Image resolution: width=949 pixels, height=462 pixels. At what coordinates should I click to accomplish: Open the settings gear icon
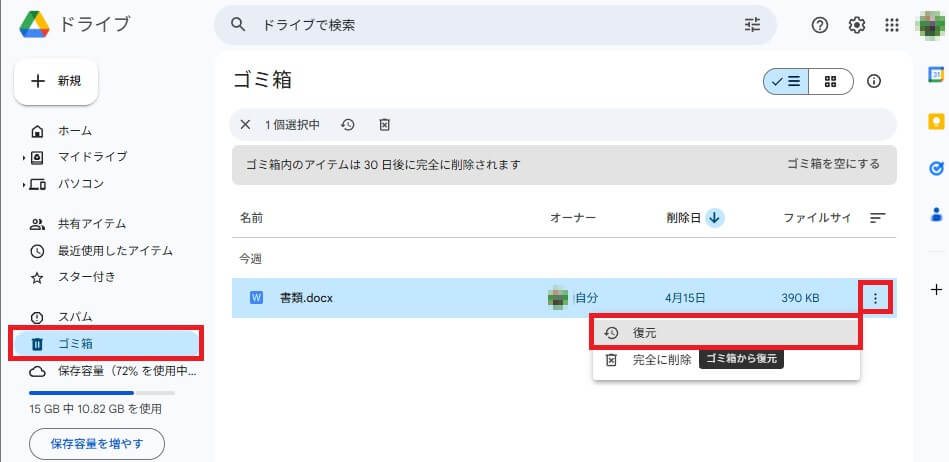click(x=856, y=25)
